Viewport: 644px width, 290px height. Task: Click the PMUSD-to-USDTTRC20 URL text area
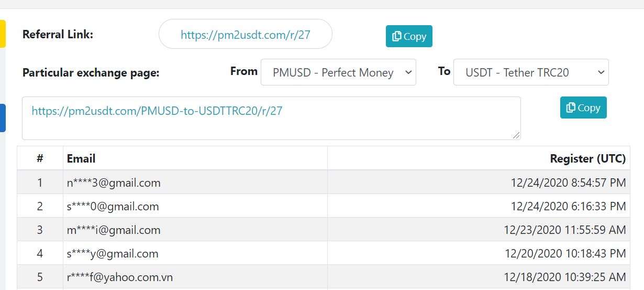pyautogui.click(x=271, y=119)
